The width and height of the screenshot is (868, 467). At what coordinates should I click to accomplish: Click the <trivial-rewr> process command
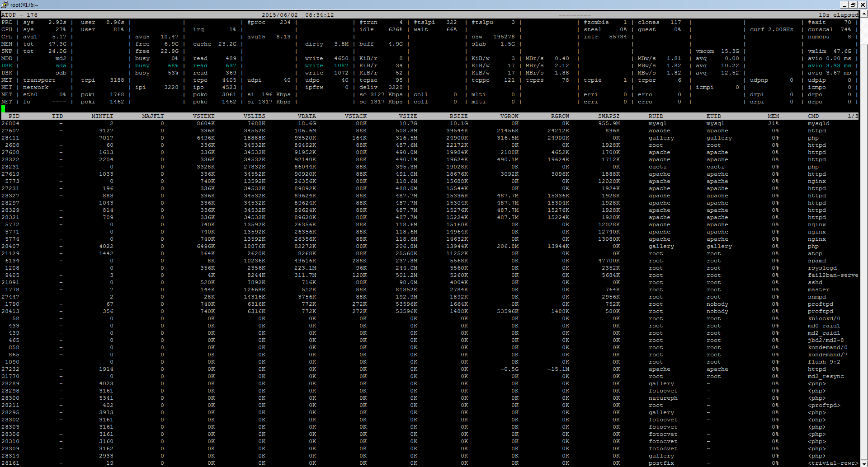pyautogui.click(x=833, y=463)
